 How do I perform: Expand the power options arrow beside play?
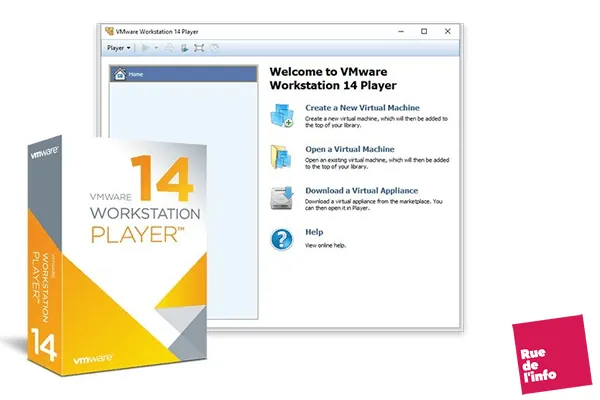pyautogui.click(x=156, y=48)
